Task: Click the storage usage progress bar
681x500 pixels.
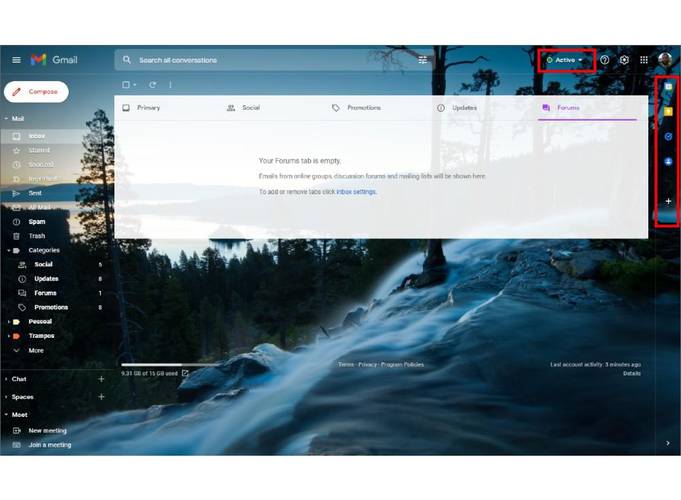Action: pyautogui.click(x=172, y=364)
